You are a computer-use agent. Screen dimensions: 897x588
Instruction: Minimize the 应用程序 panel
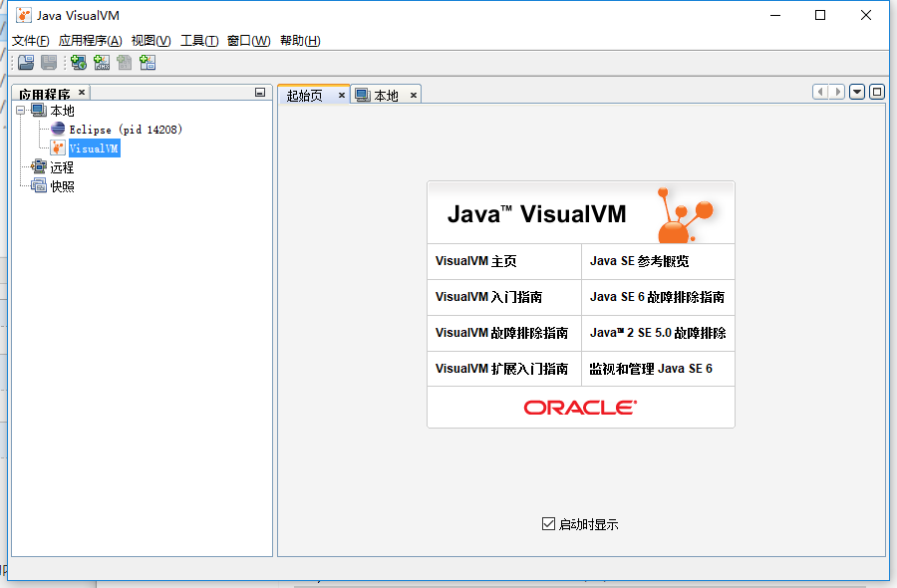point(260,92)
